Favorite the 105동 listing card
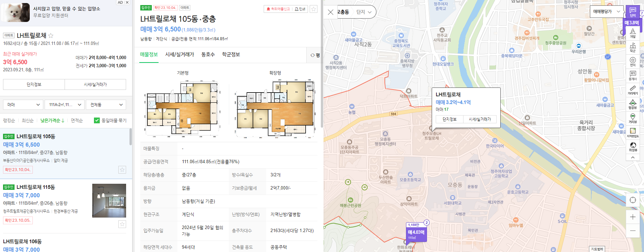Viewport: 644px width, 252px height. point(122,170)
